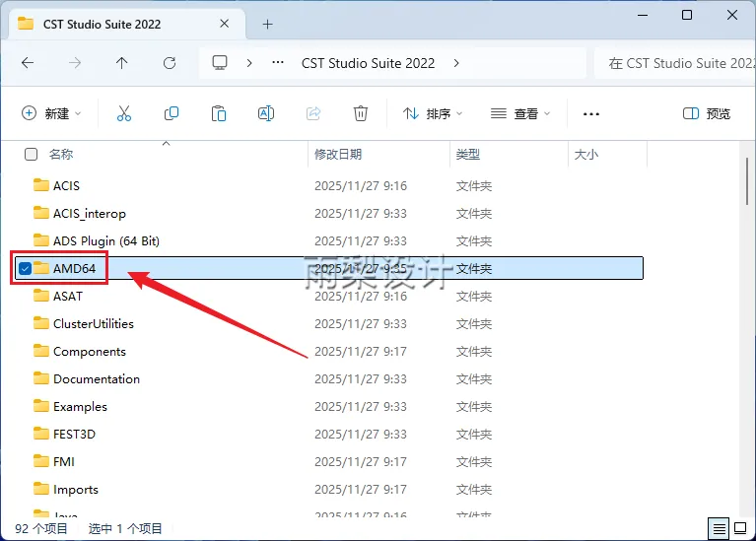Select the ADS Plugin (64 Bit) folder
Viewport: 756px width, 541px height.
click(106, 240)
